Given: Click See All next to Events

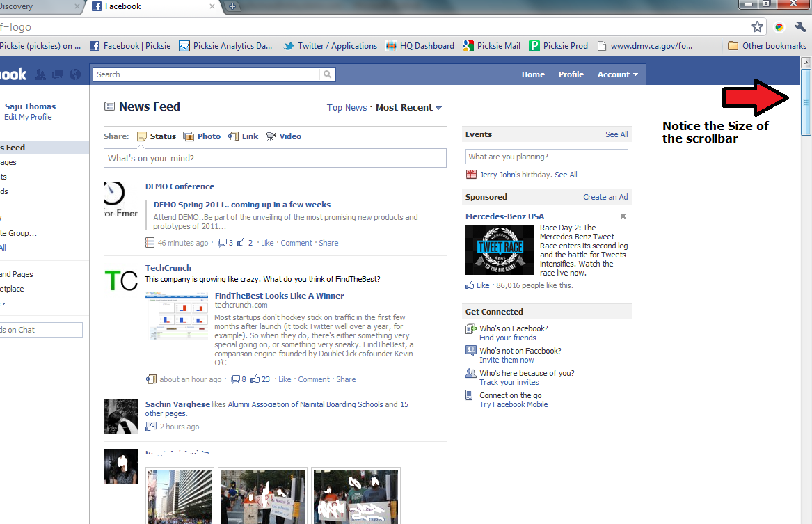Looking at the screenshot, I should [x=616, y=134].
